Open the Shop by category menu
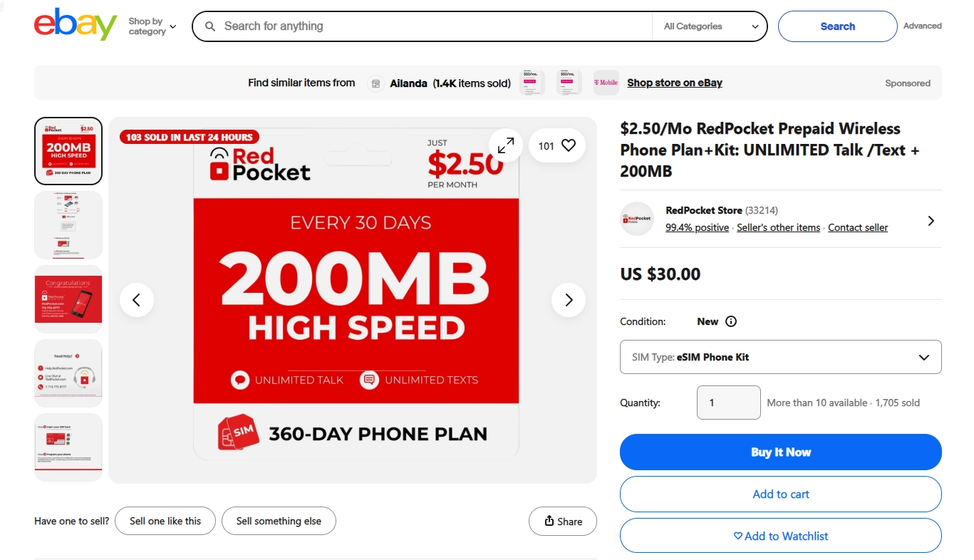The width and height of the screenshot is (974, 560). point(152,26)
